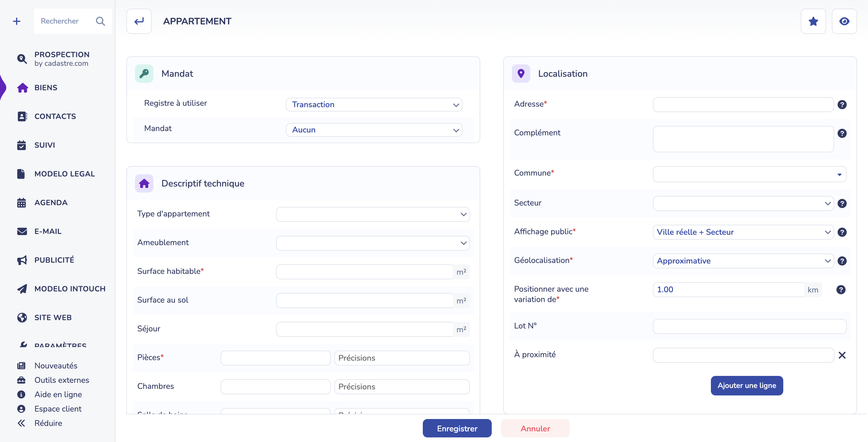Click the star favorite icon

[x=813, y=21]
